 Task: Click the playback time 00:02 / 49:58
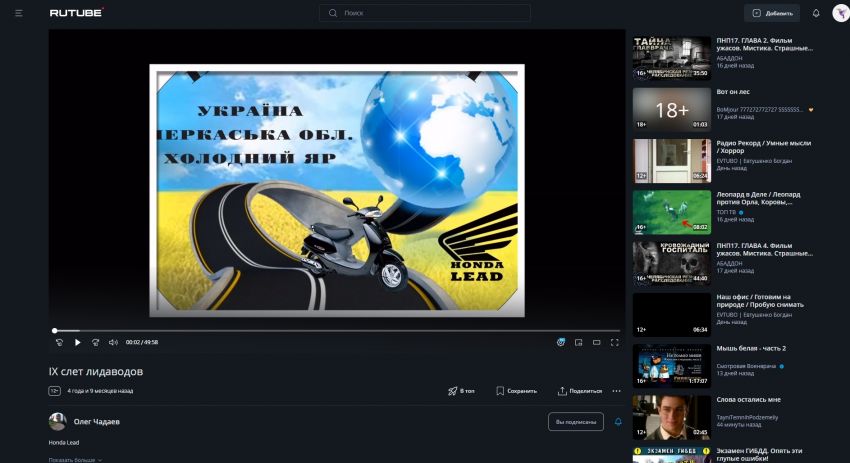click(141, 342)
